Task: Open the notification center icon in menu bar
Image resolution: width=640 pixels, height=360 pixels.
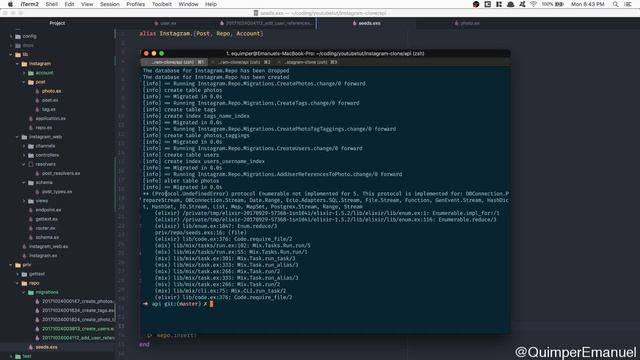Action: tap(628, 4)
